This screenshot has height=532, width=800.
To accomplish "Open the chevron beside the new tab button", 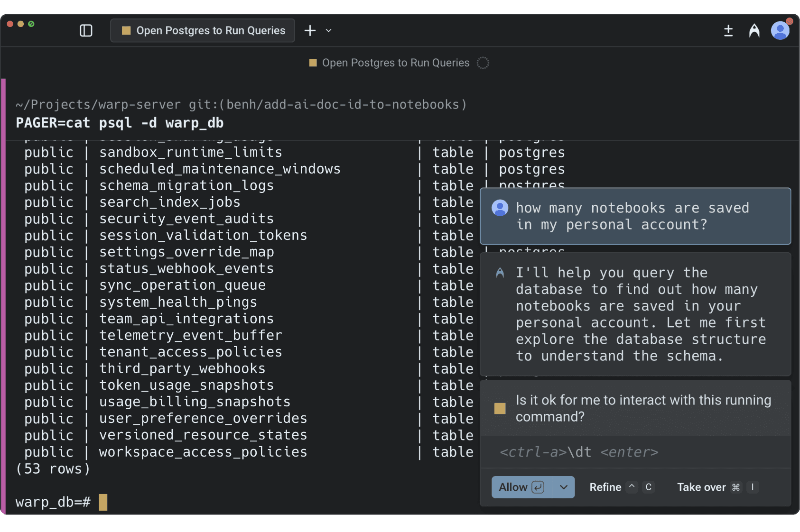I will click(x=328, y=30).
